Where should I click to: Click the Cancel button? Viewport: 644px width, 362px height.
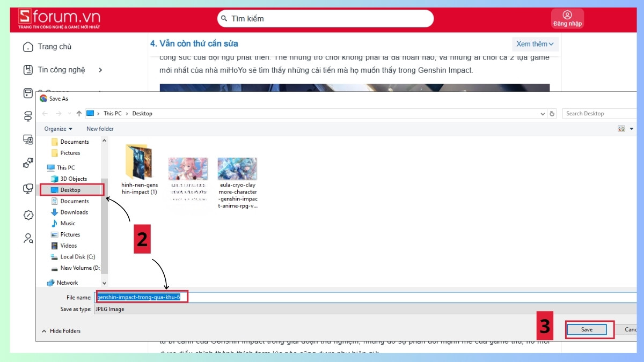(x=627, y=329)
